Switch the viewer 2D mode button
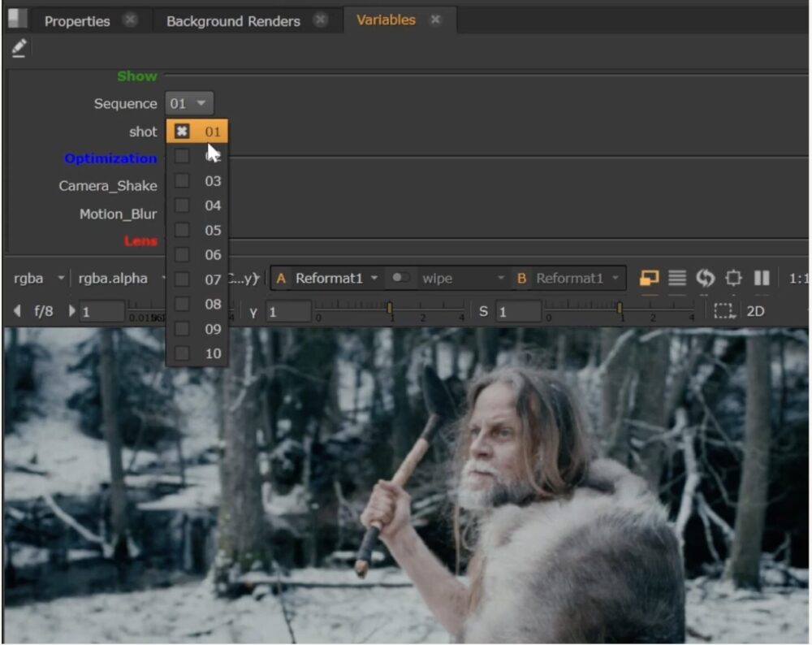 [x=755, y=311]
